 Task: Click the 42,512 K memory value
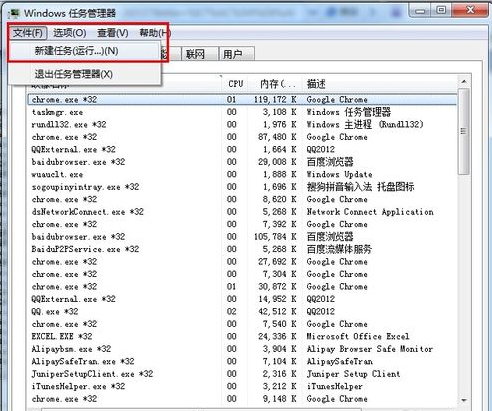coord(277,312)
